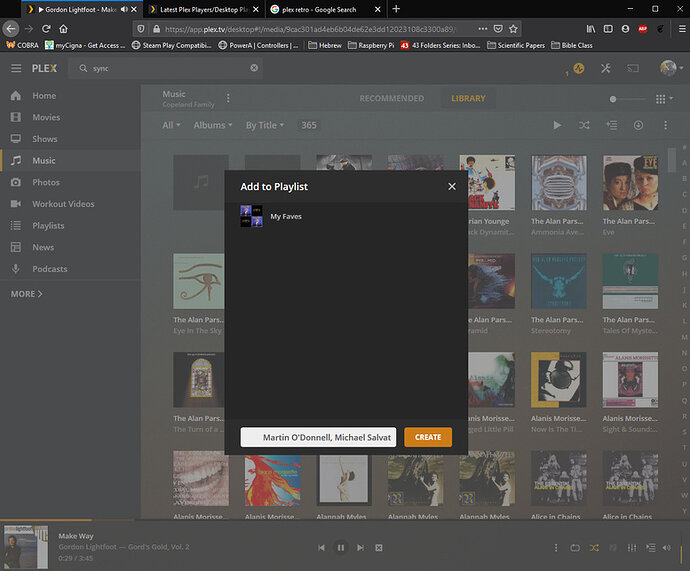
Task: Skip to previous track in player
Action: (322, 548)
